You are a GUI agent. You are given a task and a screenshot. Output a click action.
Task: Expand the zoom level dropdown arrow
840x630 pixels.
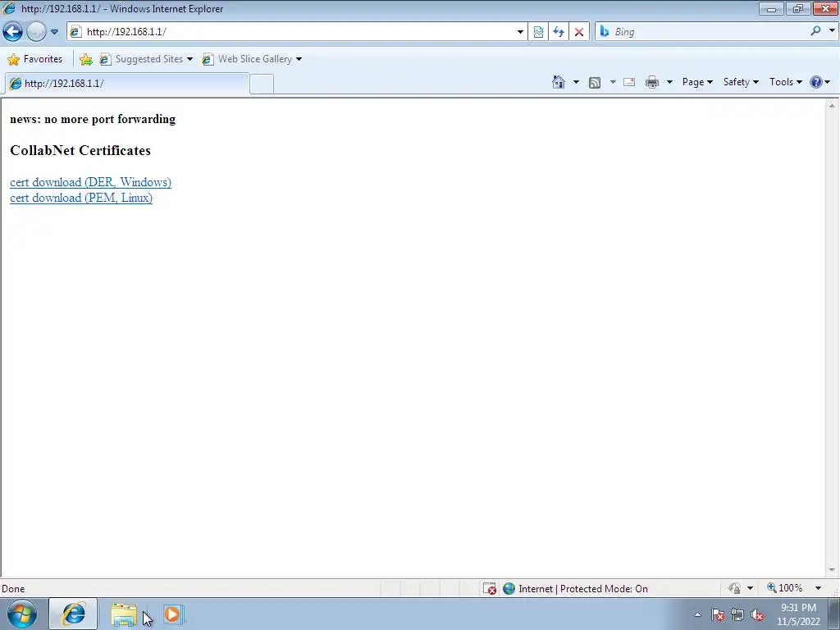[818, 588]
